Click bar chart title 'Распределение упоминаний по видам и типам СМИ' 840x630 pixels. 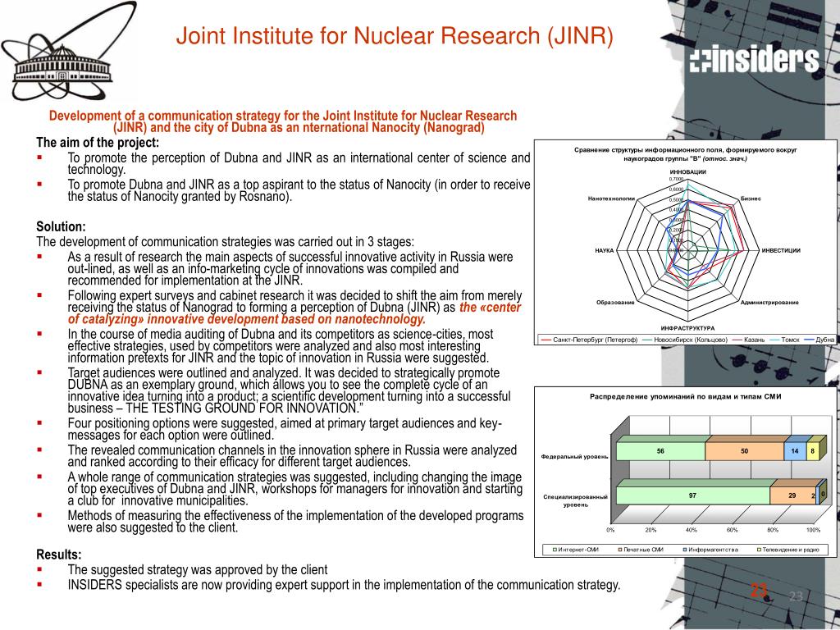(685, 396)
